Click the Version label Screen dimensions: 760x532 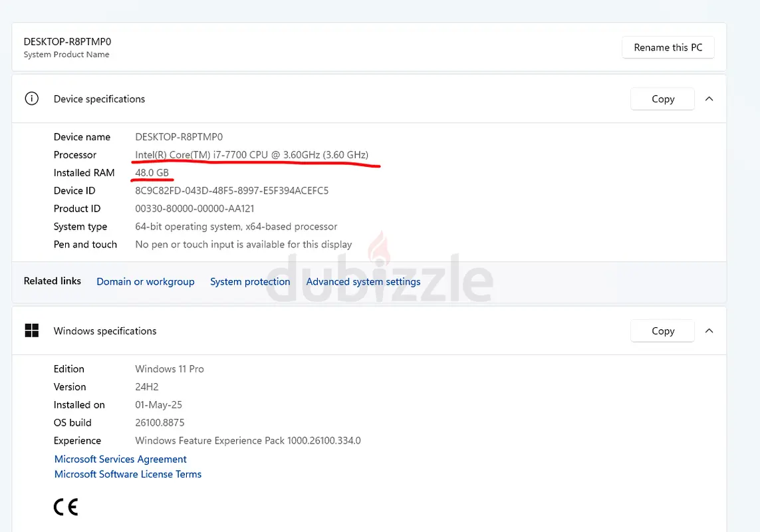click(70, 387)
